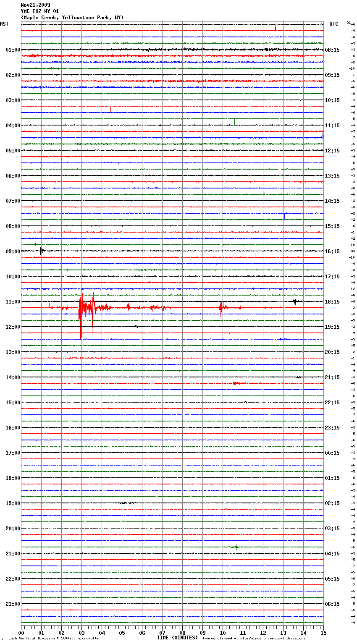Viewport: 357px width, 644px height.
Task: Select the 12:00 MST time label
Action: pyautogui.click(x=13, y=327)
